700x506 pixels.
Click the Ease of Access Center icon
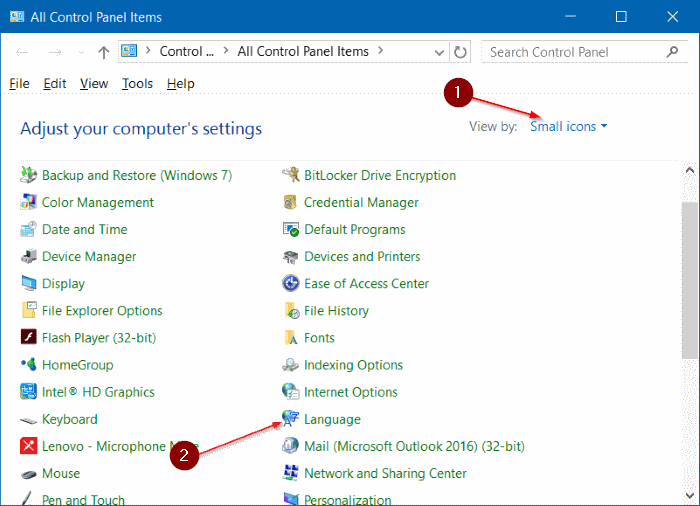[291, 284]
